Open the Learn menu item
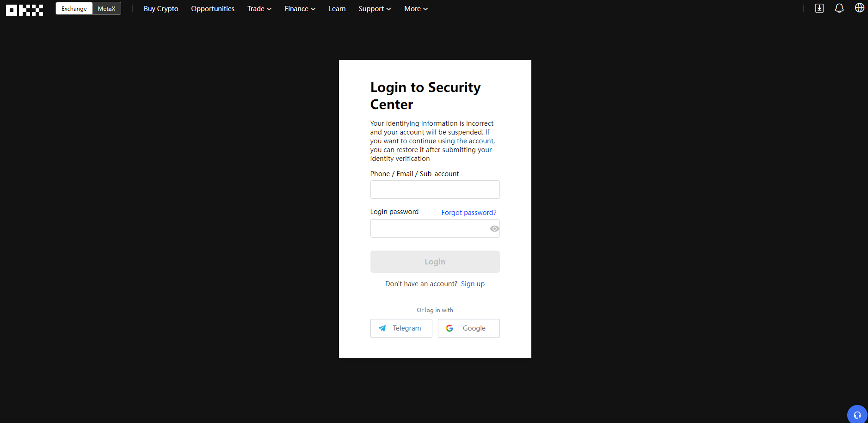The image size is (868, 423). pos(337,9)
